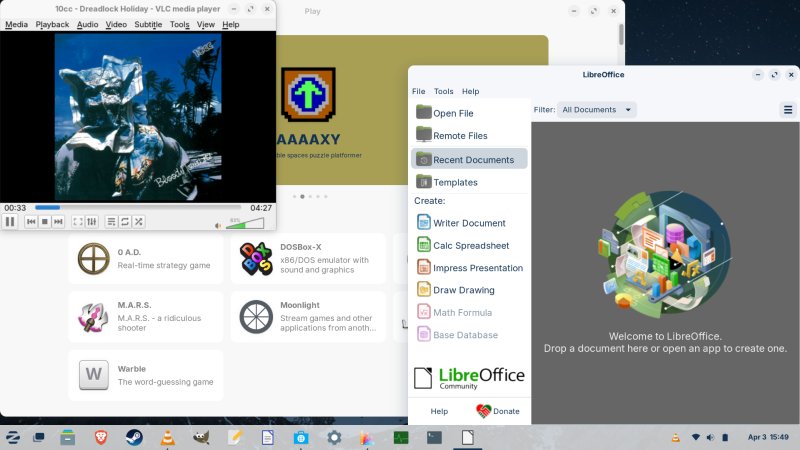The height and width of the screenshot is (450, 800).
Task: Create a new Base Database
Action: (469, 335)
